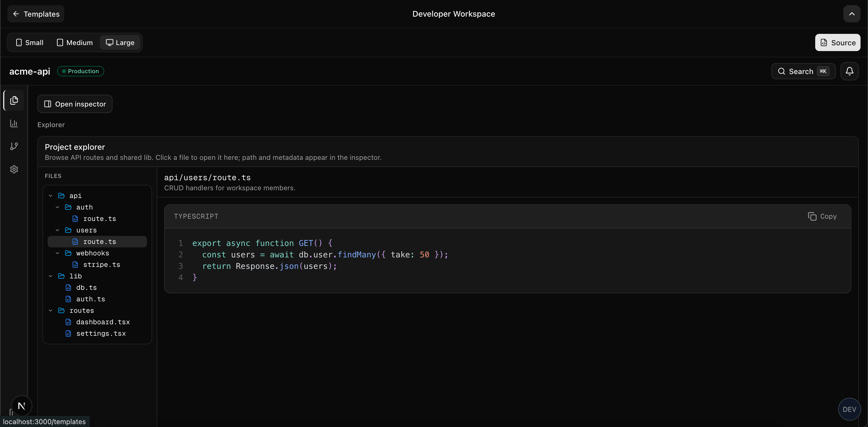Viewport: 868px width, 427px height.
Task: Open dashboard.tsx in routes
Action: click(97, 322)
